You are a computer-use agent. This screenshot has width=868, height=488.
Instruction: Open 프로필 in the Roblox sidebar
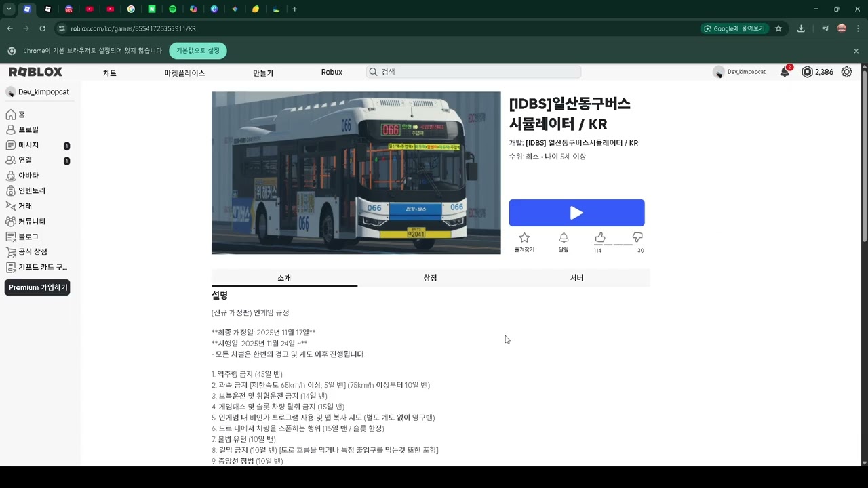coord(22,129)
